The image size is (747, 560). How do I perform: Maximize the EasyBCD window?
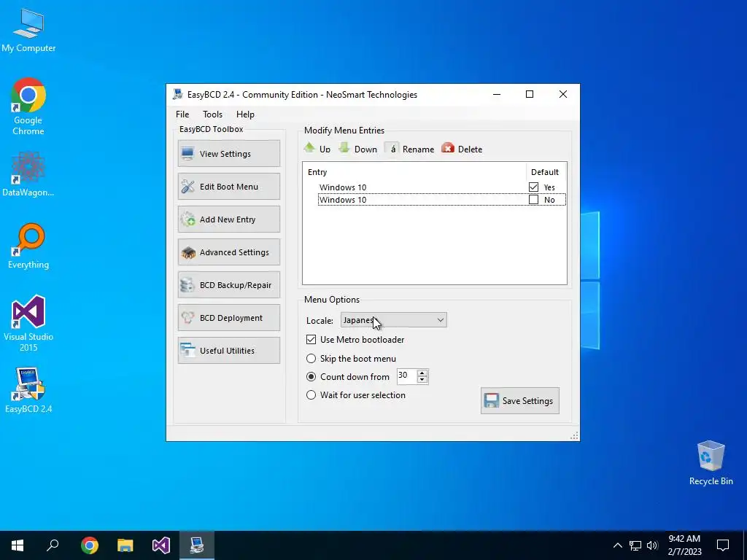tap(530, 94)
